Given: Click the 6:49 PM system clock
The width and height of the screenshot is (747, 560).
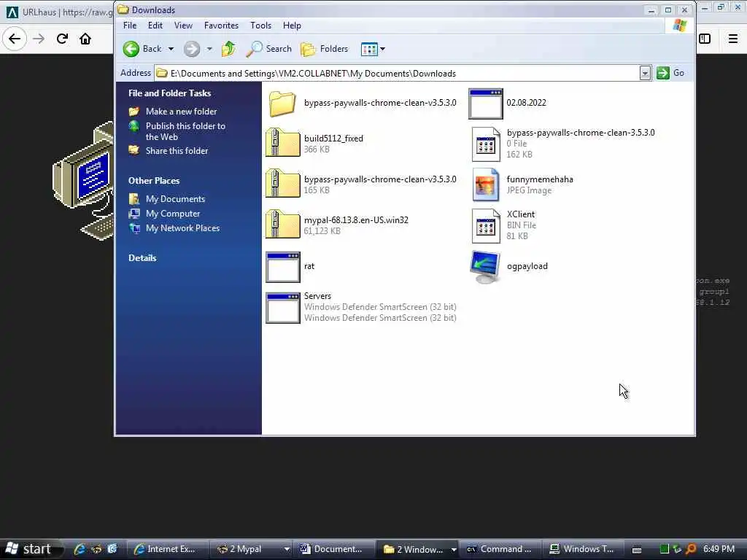Looking at the screenshot, I should pos(719,549).
